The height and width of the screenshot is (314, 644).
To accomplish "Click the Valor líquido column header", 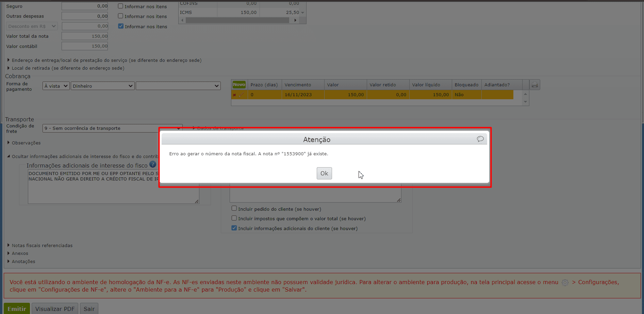I will click(431, 85).
